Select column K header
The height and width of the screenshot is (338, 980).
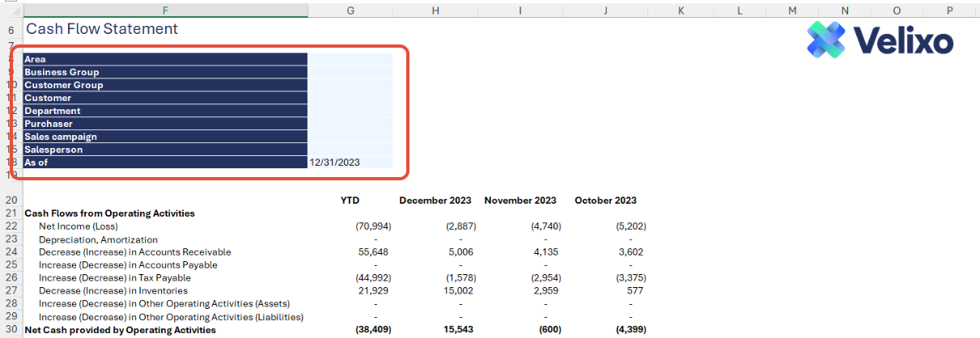681,10
